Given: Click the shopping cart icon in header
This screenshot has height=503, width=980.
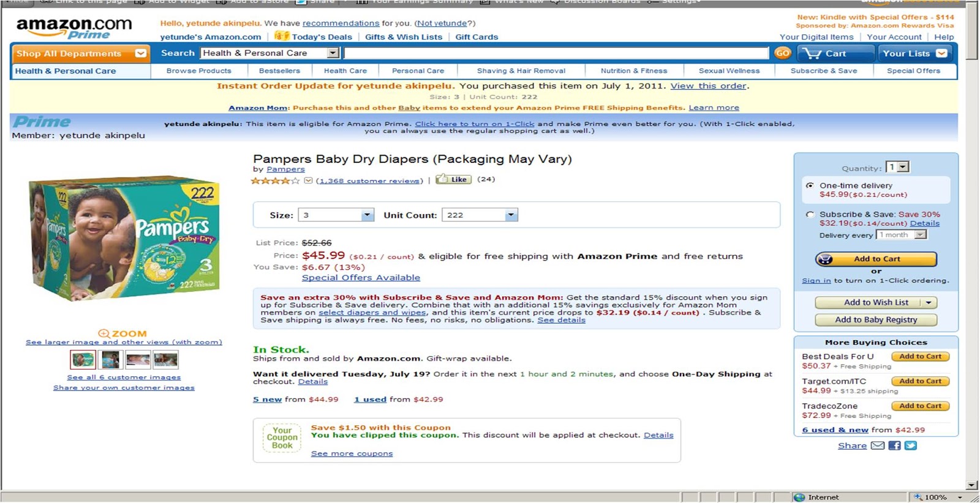Looking at the screenshot, I should click(x=813, y=53).
